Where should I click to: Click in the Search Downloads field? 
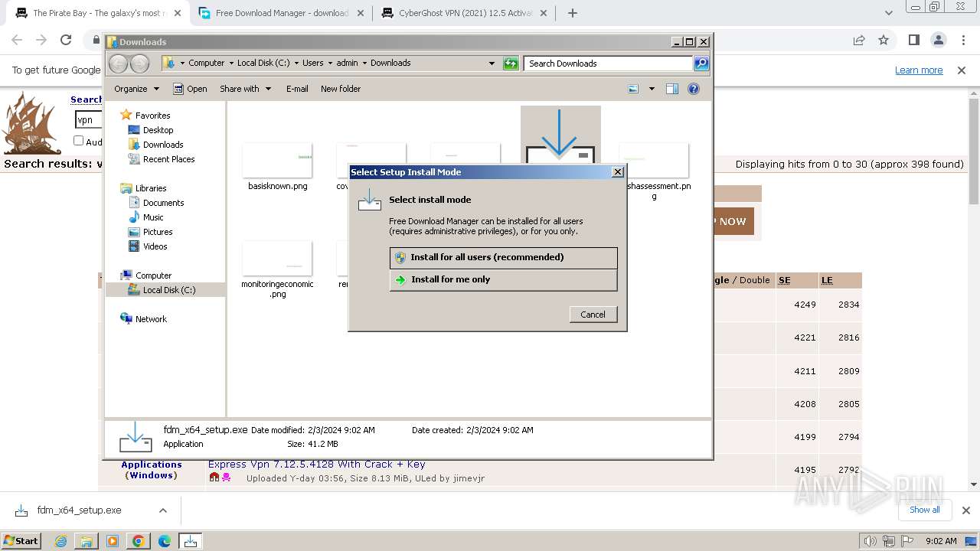[608, 64]
